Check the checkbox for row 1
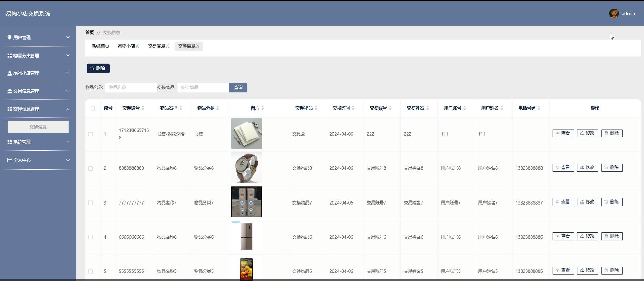 coord(90,134)
